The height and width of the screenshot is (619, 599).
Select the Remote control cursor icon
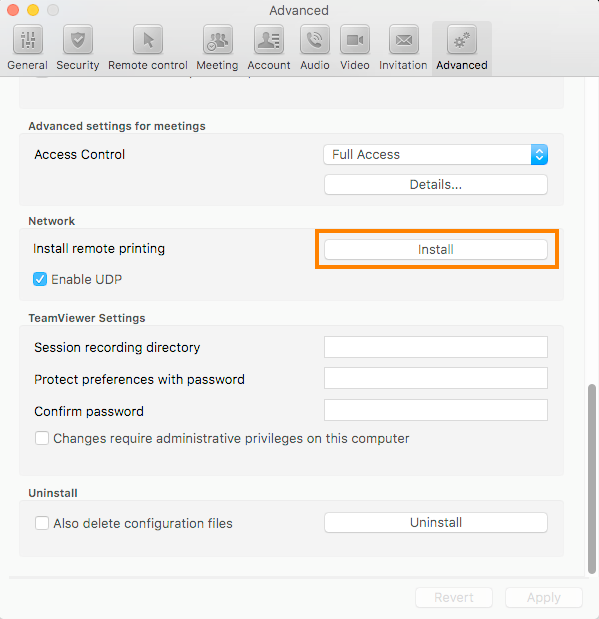(148, 39)
